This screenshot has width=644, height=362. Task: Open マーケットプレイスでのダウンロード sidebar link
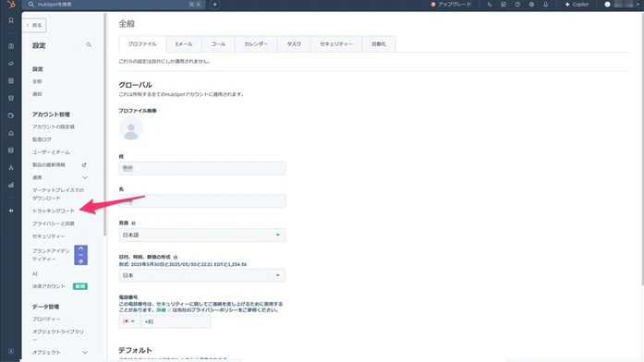(58, 194)
